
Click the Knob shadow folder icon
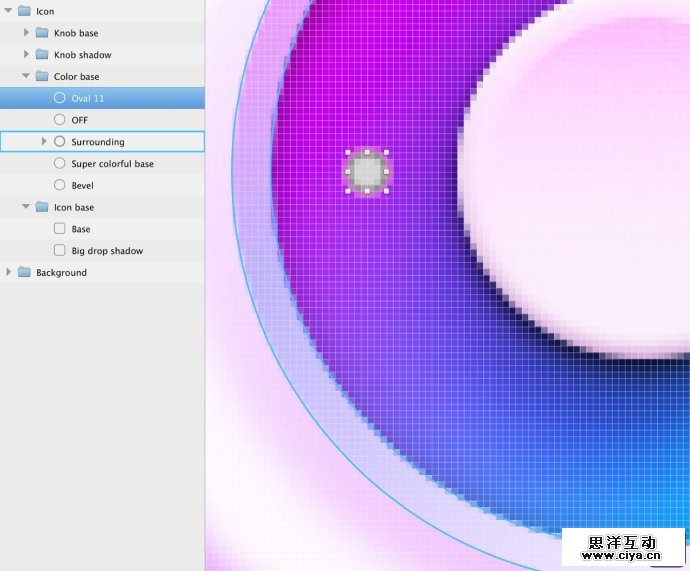tap(42, 55)
